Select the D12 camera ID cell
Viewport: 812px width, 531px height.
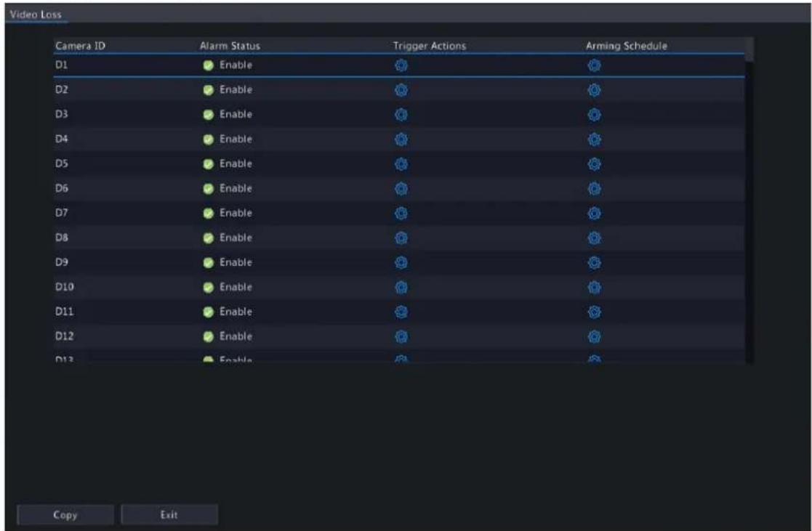[64, 336]
